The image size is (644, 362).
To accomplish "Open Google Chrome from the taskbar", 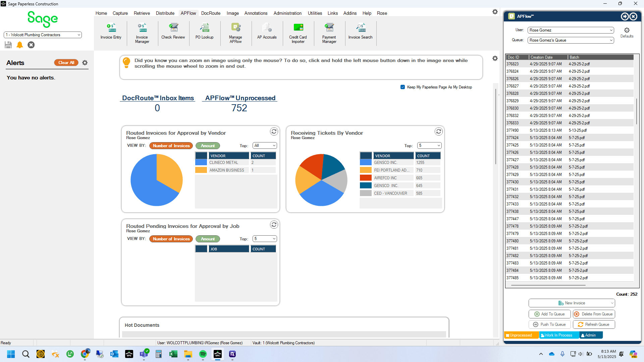I will [85, 354].
